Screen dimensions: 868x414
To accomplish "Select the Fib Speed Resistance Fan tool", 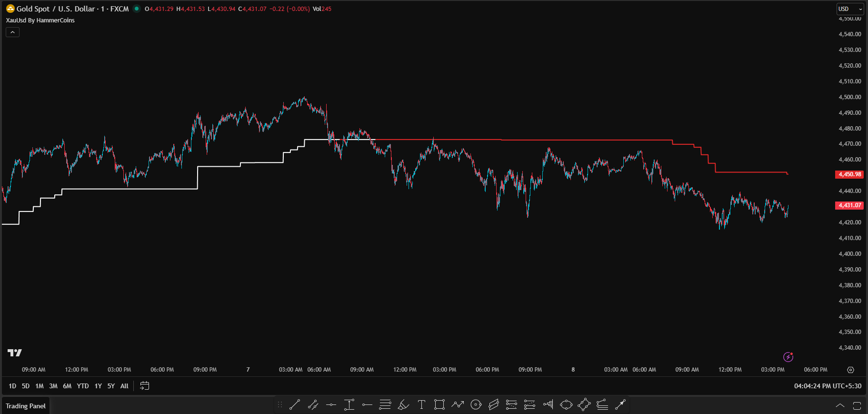I will click(x=602, y=405).
